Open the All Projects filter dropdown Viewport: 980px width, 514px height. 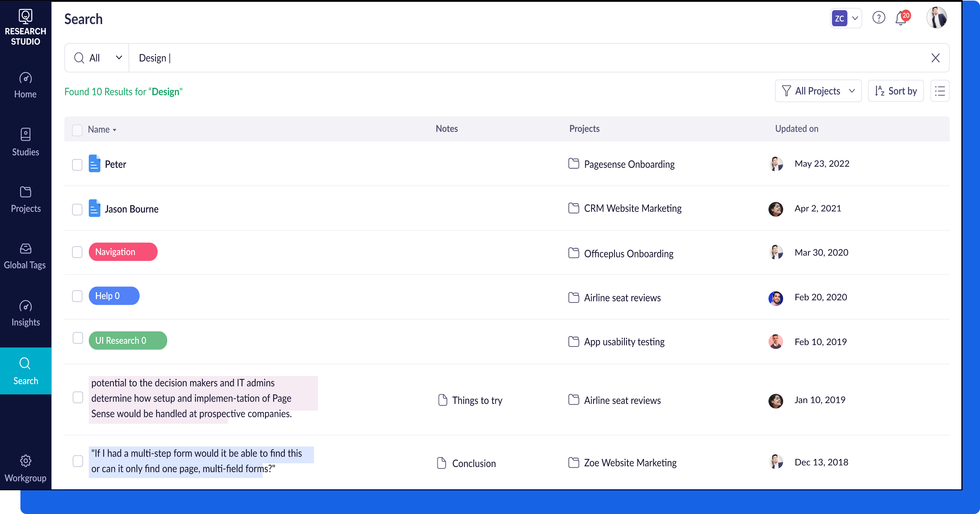[x=818, y=90]
